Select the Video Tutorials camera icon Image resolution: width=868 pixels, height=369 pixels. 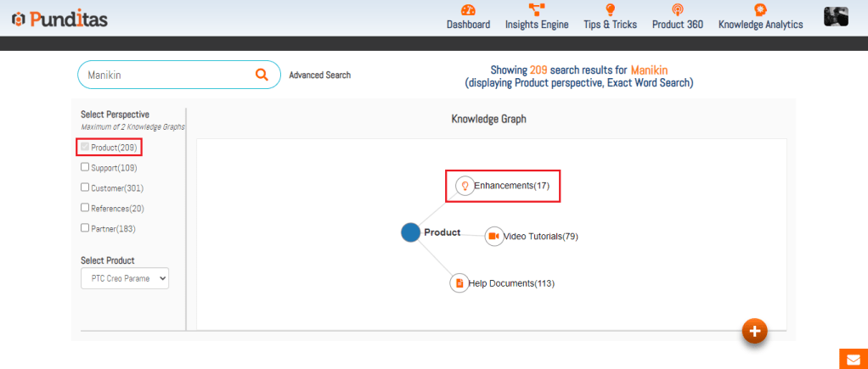493,236
